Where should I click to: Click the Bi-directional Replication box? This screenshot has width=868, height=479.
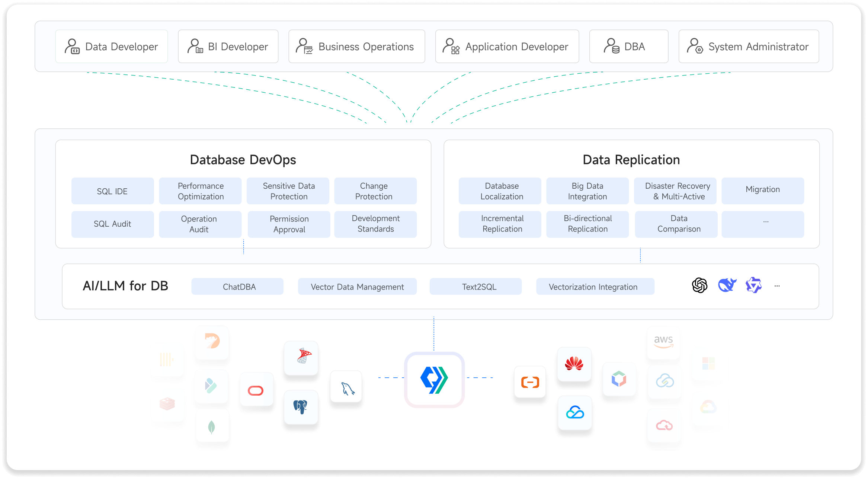587,224
